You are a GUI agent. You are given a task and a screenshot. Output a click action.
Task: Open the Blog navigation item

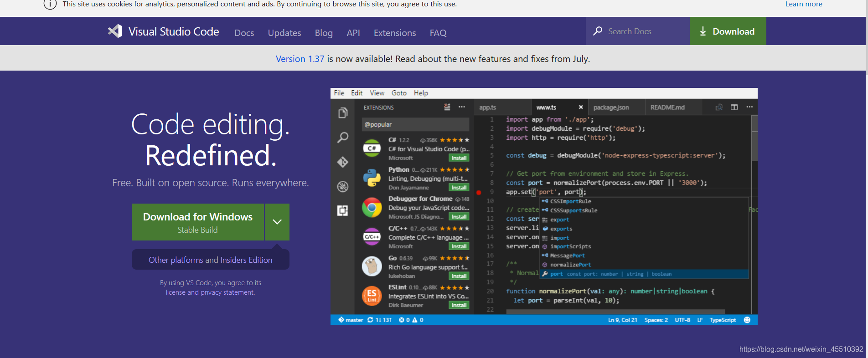[x=324, y=33]
